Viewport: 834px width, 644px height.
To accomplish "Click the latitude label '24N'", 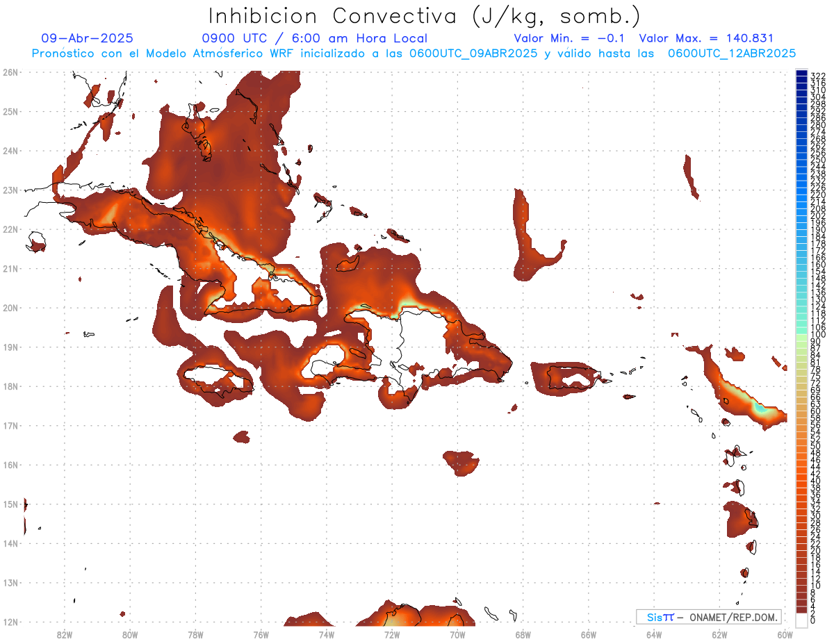I will coord(10,151).
